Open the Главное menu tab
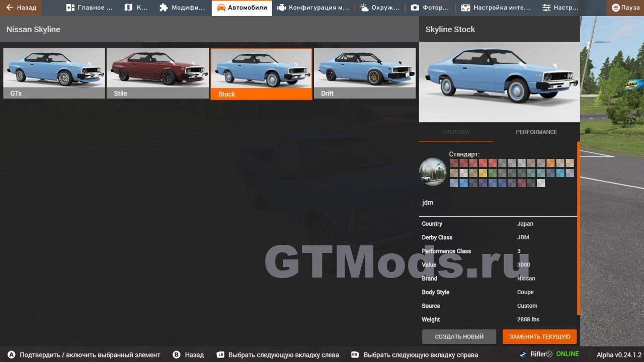Image resolution: width=644 pixels, height=362 pixels. coord(90,8)
